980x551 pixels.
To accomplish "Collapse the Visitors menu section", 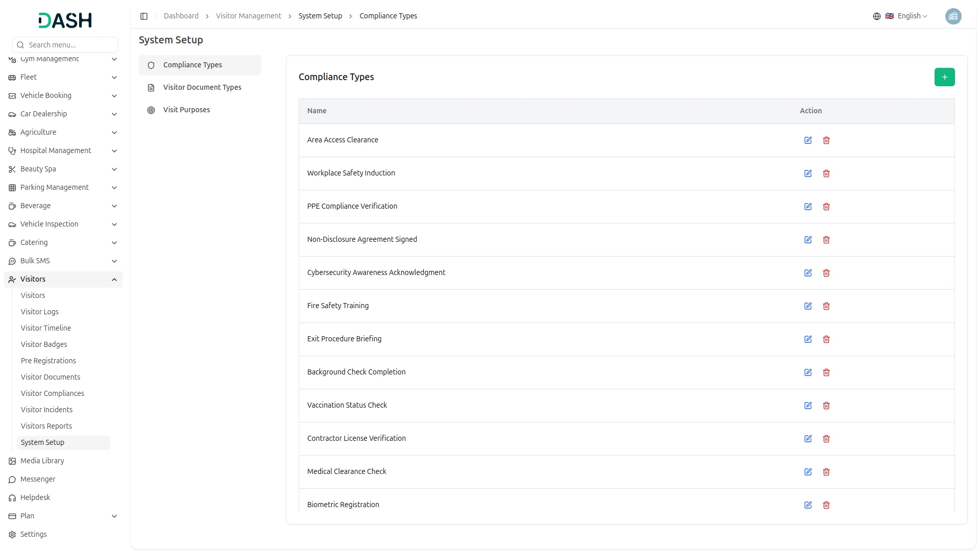I will tap(63, 280).
